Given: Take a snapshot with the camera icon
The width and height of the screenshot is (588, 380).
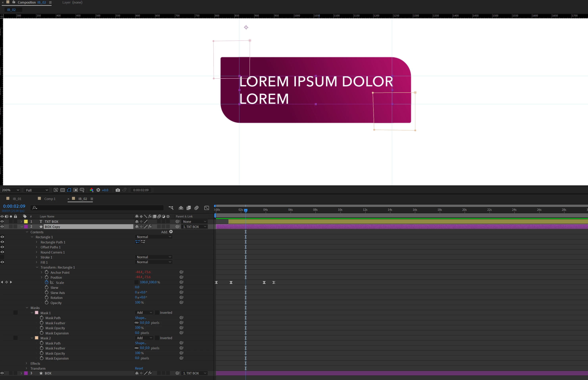Looking at the screenshot, I should coord(118,190).
